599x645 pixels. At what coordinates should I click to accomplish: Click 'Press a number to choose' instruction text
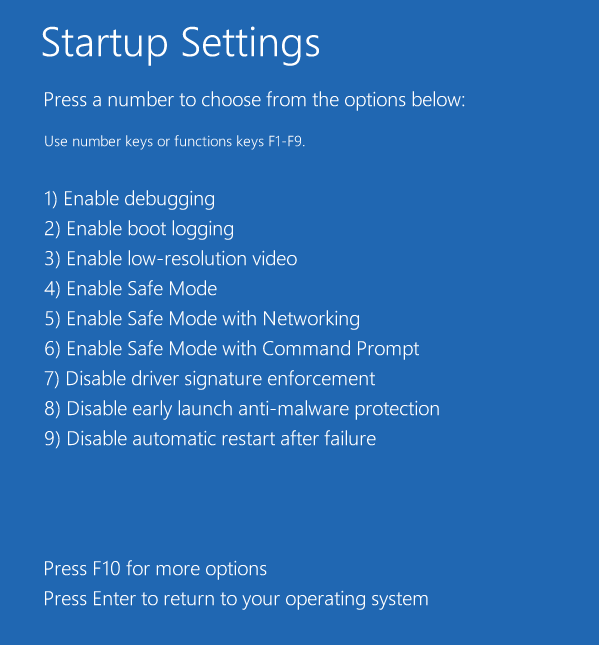tap(254, 100)
